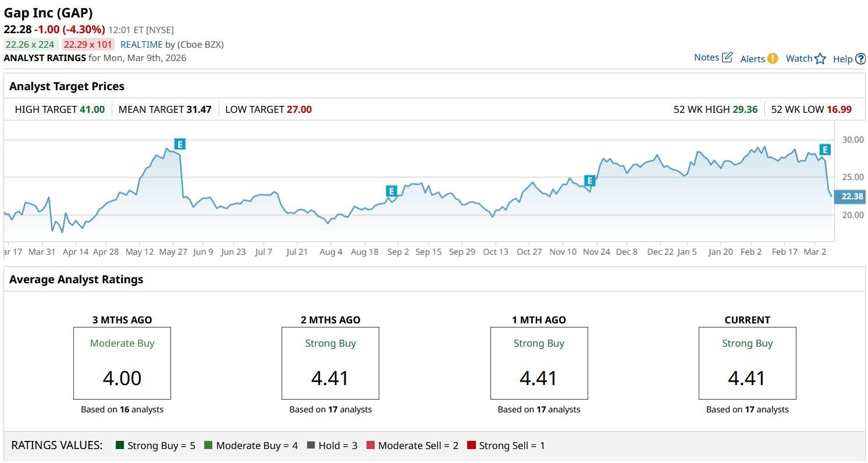Click the CURRENT heading

pyautogui.click(x=748, y=320)
